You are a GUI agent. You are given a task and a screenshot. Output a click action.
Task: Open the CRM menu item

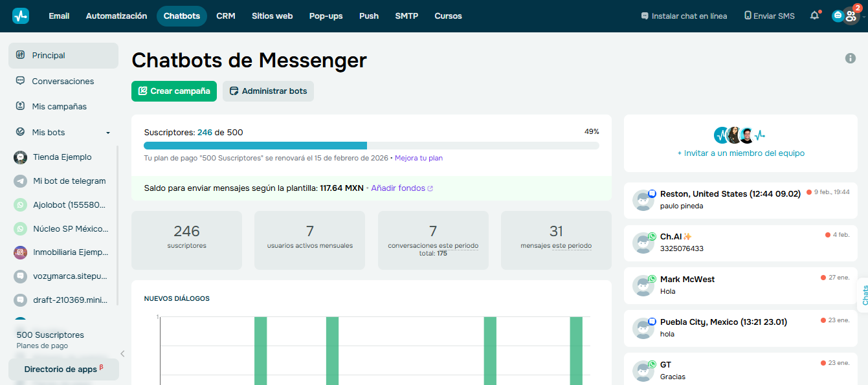226,16
